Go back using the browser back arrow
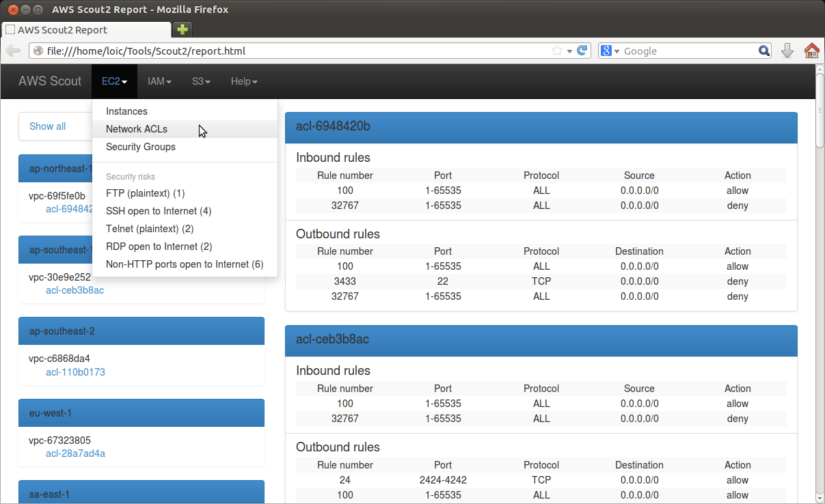Screen dimensions: 825x504 tap(13, 51)
